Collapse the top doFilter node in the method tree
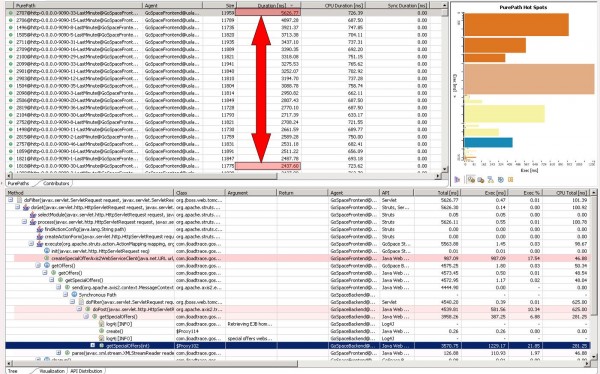Image resolution: width=600 pixels, height=374 pixels. coord(11,200)
